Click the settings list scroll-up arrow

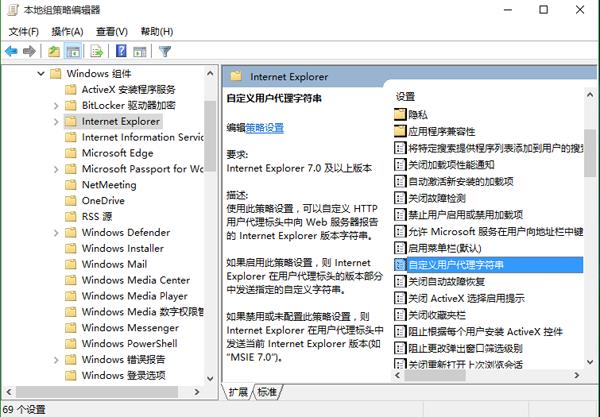click(590, 94)
